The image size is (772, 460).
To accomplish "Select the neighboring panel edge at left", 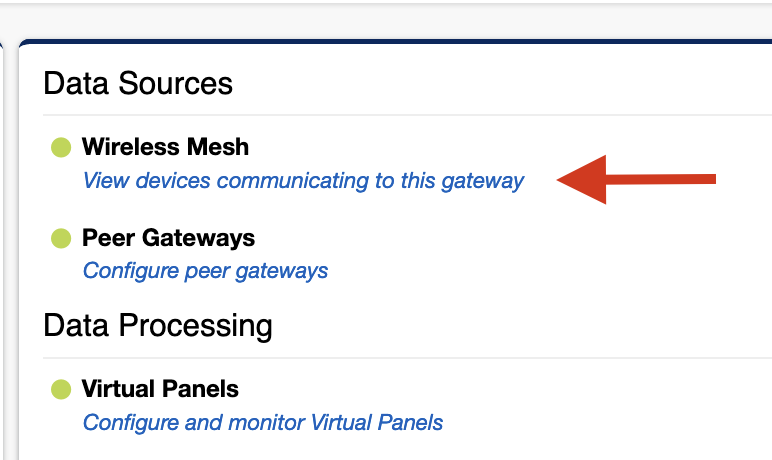I will [x=4, y=250].
